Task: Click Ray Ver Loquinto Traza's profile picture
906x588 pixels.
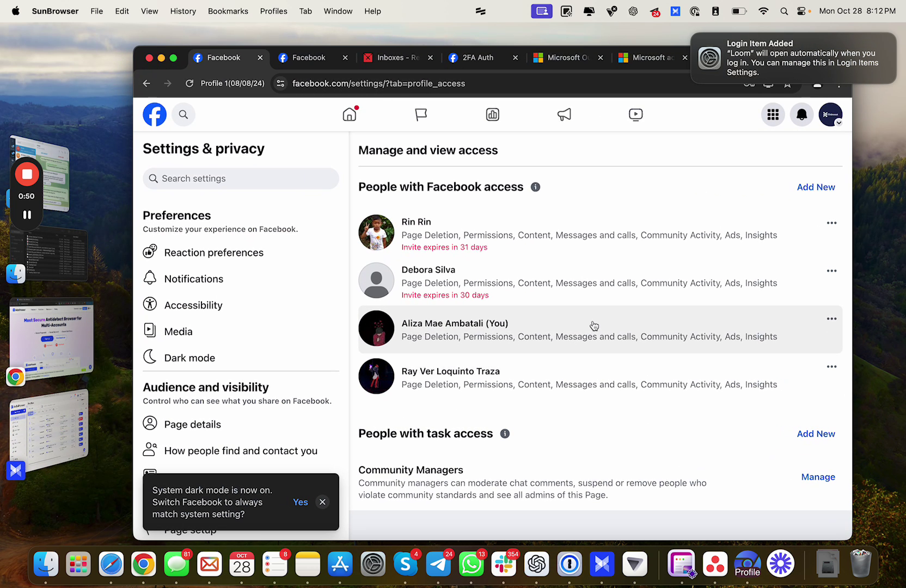Action: [376, 376]
